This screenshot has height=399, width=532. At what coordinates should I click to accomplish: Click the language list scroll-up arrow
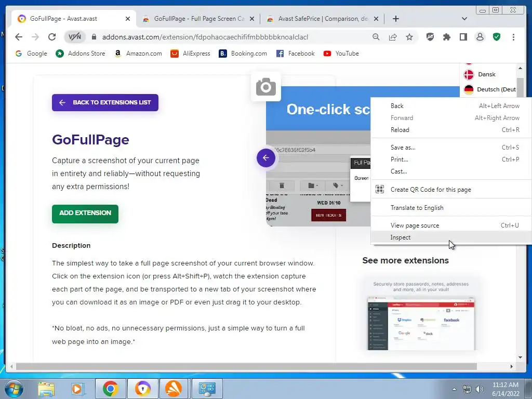coord(520,68)
